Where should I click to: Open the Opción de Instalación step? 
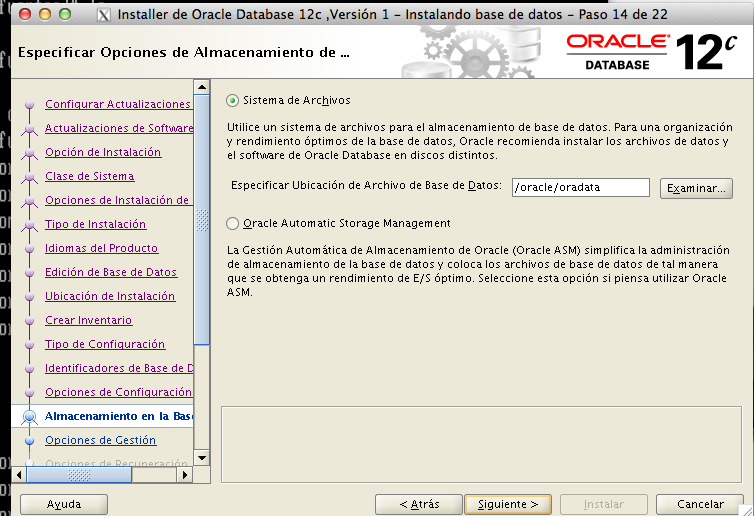[x=103, y=152]
